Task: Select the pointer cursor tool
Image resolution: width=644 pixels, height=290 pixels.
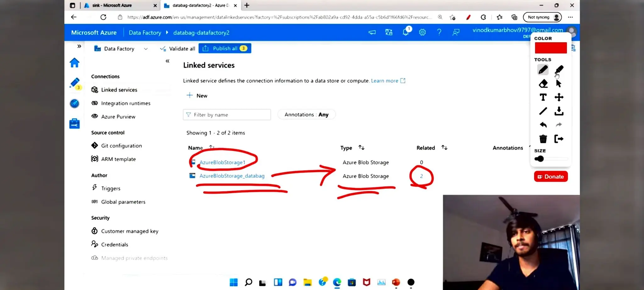Action: [x=559, y=84]
